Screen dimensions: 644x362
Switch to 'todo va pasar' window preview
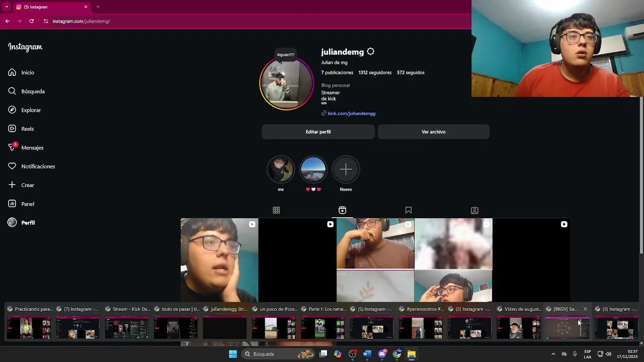[x=176, y=323]
